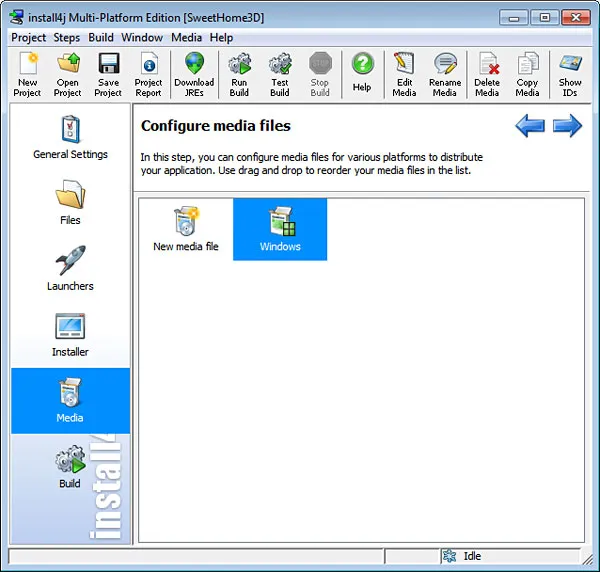Open the Project menu
The width and height of the screenshot is (600, 572).
pos(28,37)
